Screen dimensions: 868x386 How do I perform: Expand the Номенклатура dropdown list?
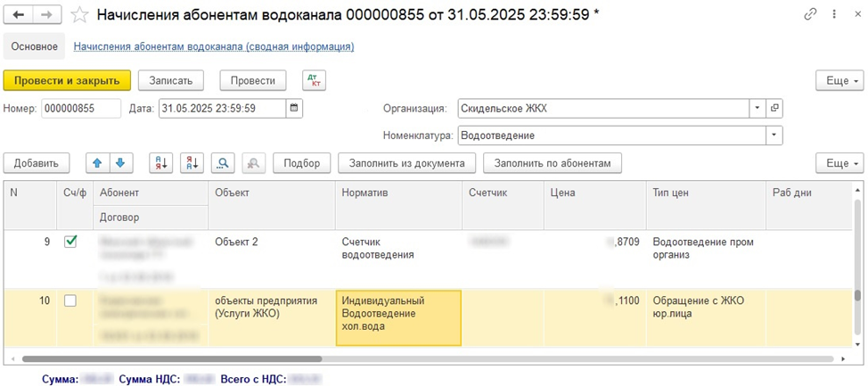coord(774,136)
